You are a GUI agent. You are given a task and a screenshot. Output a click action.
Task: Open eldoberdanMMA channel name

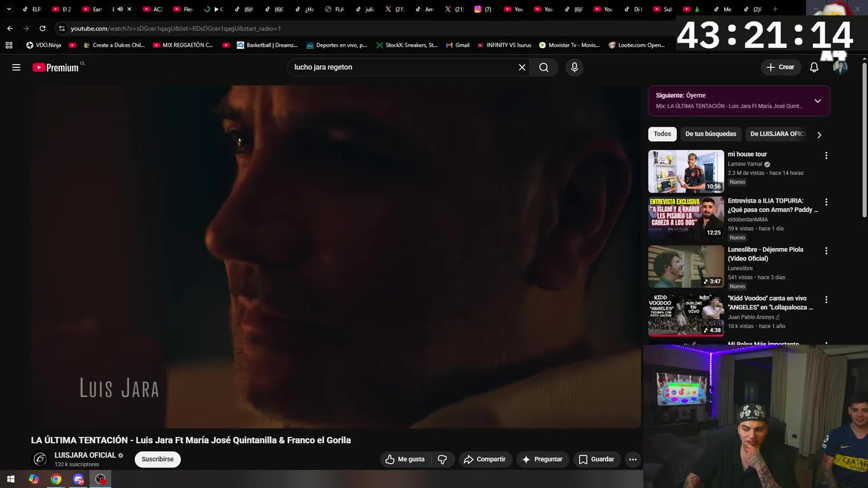[x=748, y=220]
